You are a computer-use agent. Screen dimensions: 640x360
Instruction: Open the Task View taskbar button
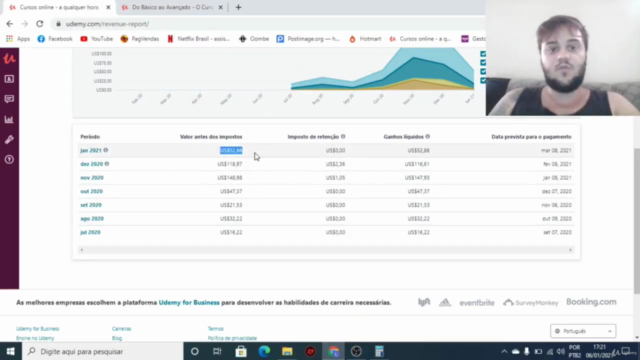tap(217, 351)
